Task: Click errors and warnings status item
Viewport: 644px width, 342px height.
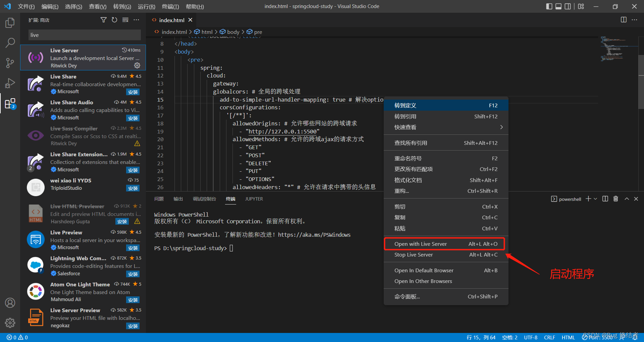Action: 17,338
